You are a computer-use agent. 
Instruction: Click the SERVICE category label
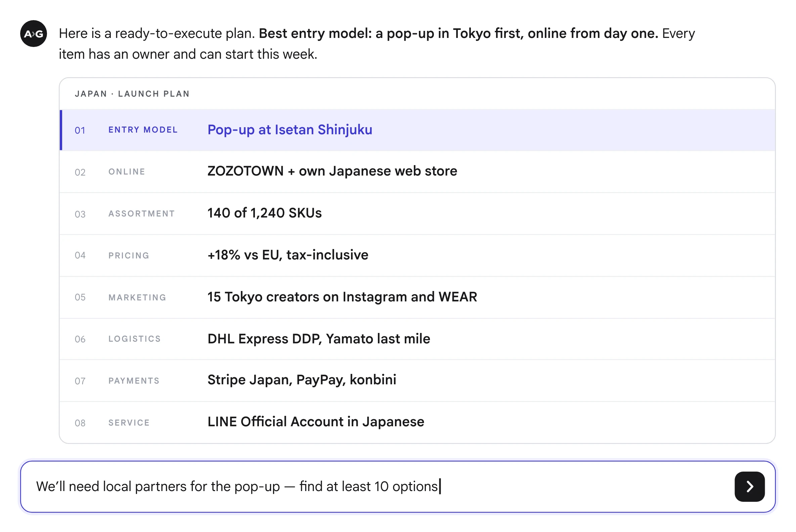tap(129, 423)
